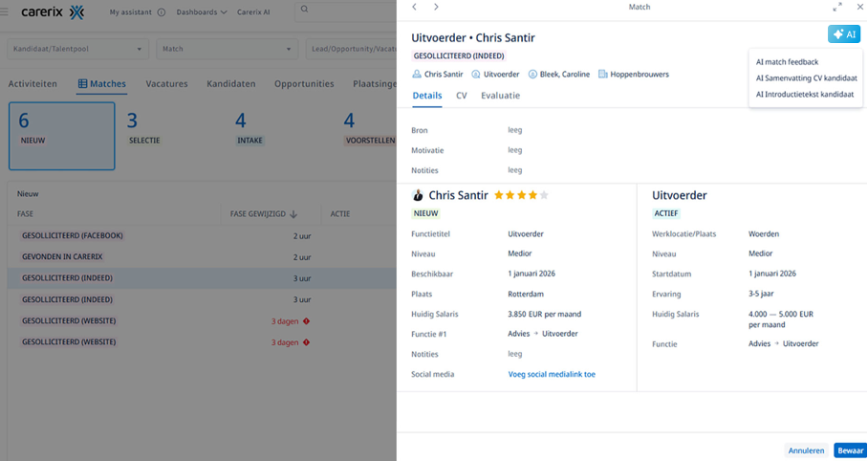Image resolution: width=868 pixels, height=461 pixels.
Task: Go to previous match with left arrow
Action: click(414, 7)
